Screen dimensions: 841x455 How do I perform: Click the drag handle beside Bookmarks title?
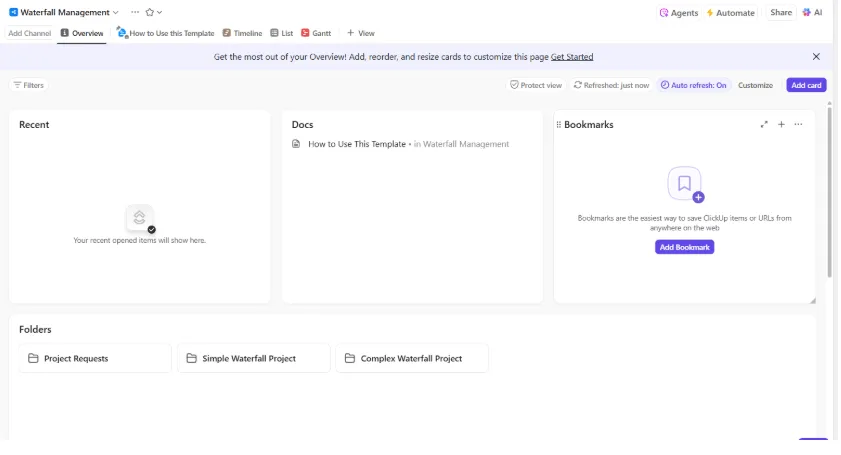559,124
